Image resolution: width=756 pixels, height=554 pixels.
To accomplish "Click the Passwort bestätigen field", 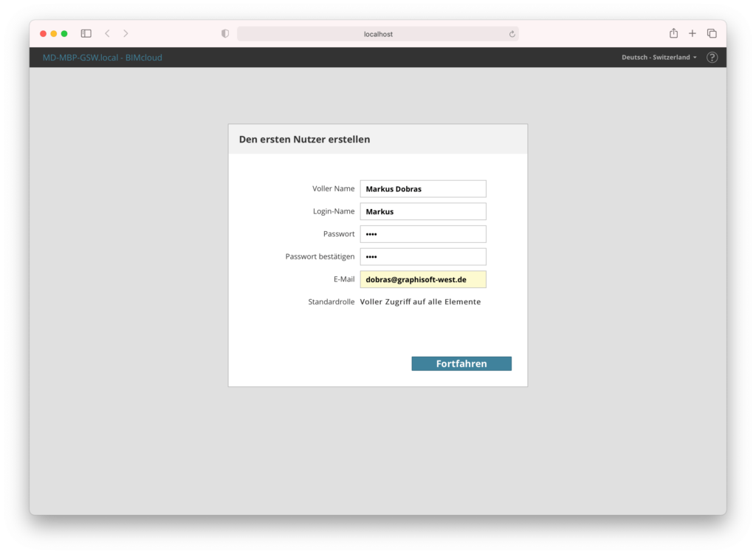I will [x=422, y=256].
